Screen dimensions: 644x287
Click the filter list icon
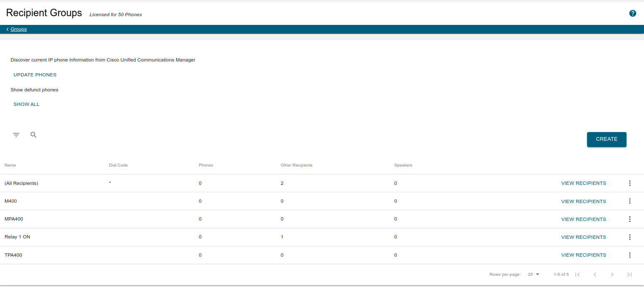[16, 135]
